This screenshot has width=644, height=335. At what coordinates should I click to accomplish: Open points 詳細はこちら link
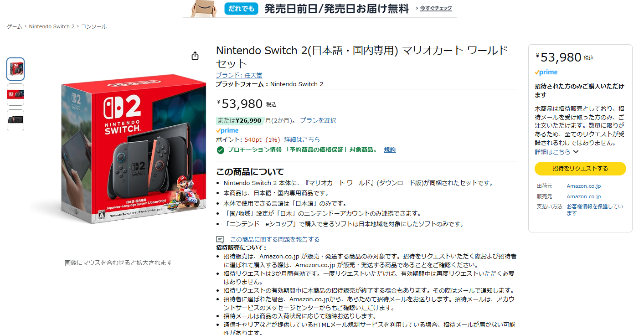pos(302,139)
